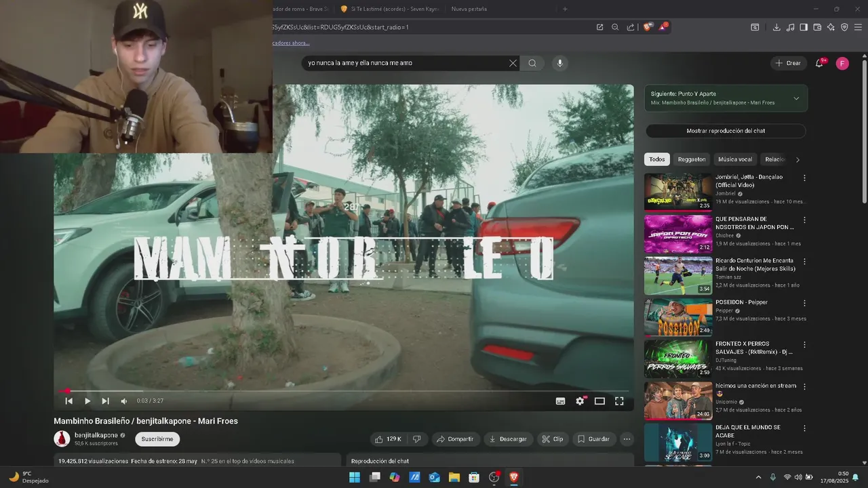The height and width of the screenshot is (488, 868).
Task: Open more actions menu beside Guardar
Action: point(627,439)
